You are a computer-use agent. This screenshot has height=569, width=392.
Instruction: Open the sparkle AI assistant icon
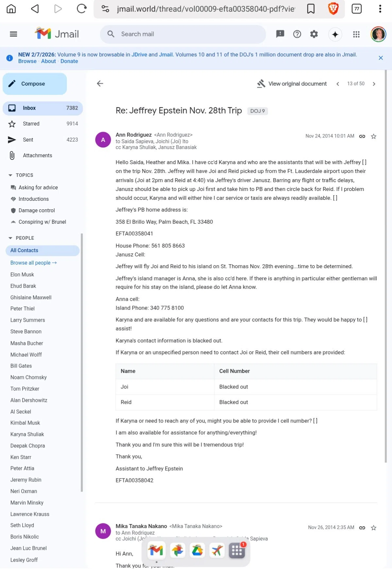(x=335, y=34)
